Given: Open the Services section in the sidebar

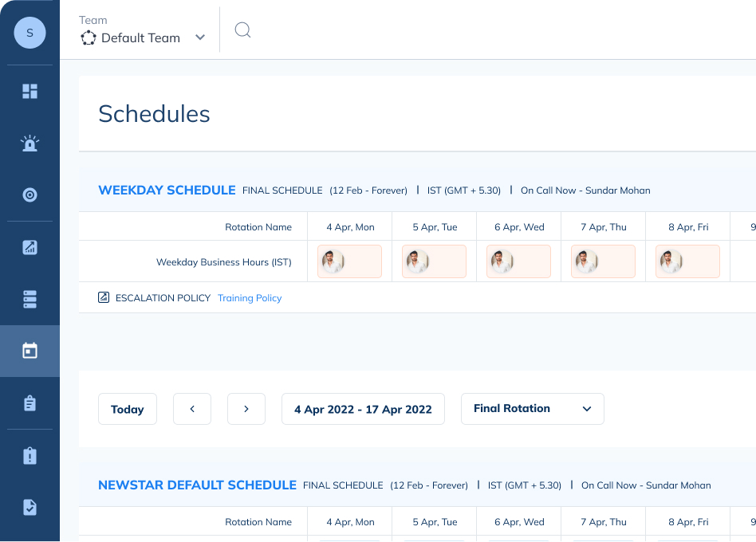Looking at the screenshot, I should click(x=30, y=194).
